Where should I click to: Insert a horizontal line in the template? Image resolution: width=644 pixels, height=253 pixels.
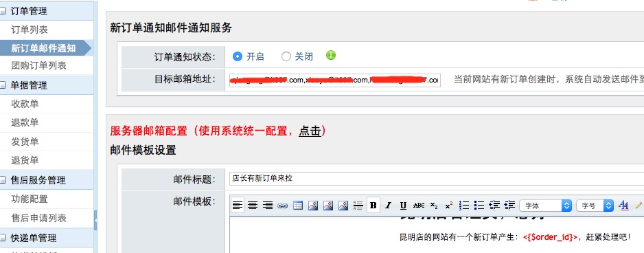click(358, 206)
